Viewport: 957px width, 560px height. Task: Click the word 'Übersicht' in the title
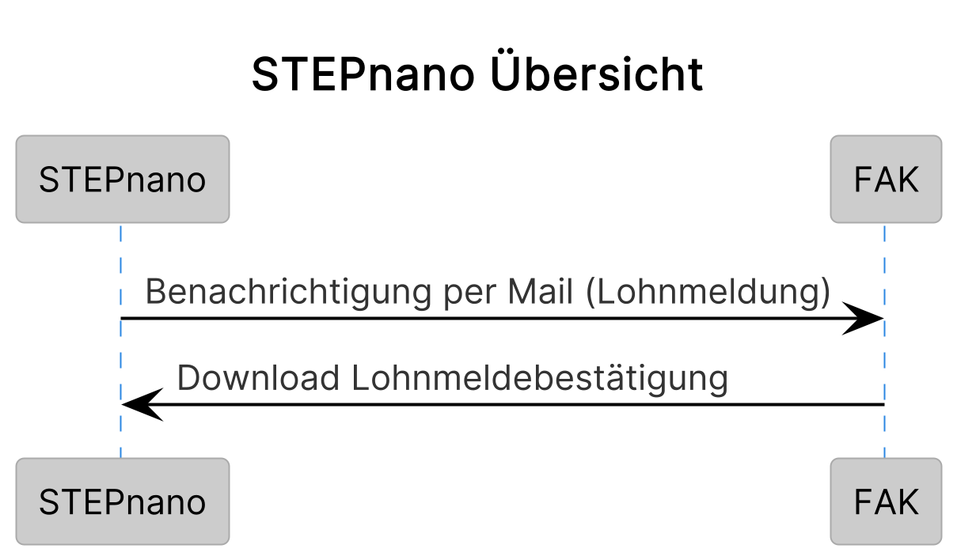(596, 75)
